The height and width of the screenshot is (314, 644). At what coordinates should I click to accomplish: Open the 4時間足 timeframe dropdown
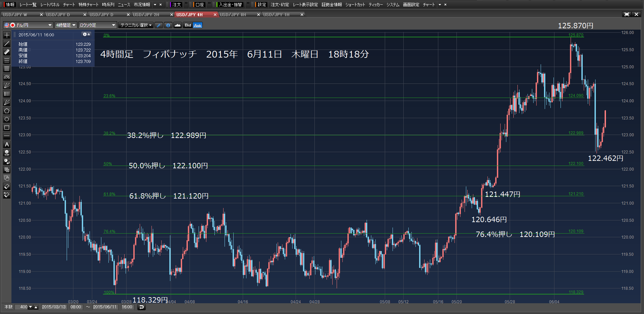point(66,25)
